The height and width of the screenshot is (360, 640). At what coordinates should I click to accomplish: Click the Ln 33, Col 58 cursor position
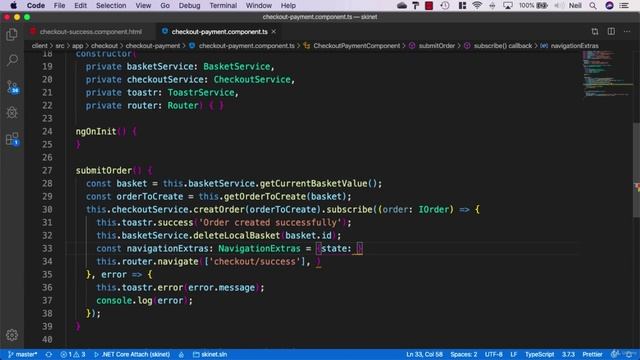[424, 354]
